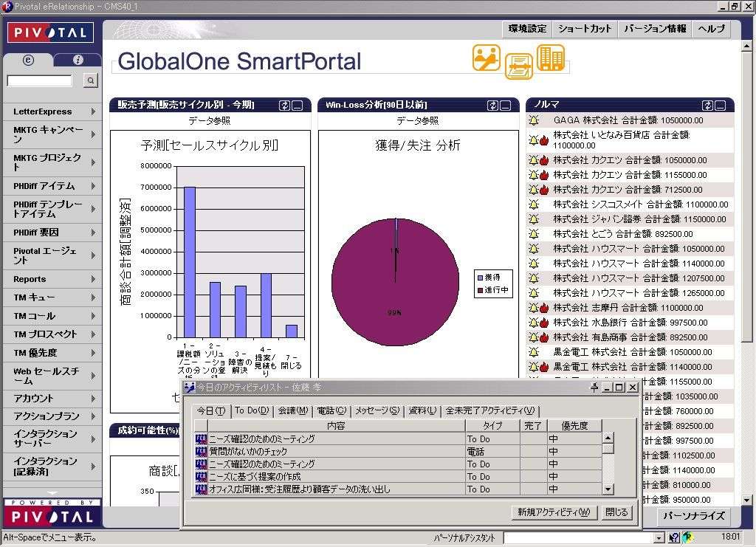Image resolution: width=756 pixels, height=547 pixels.
Task: Open the 環境設定 menu
Action: click(527, 29)
